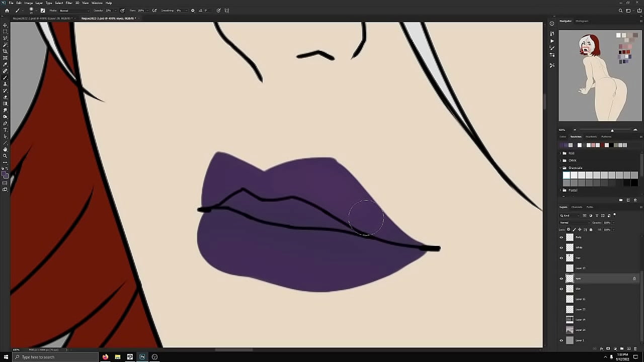This screenshot has height=362, width=644.
Task: Open the File menu
Action: [11, 3]
